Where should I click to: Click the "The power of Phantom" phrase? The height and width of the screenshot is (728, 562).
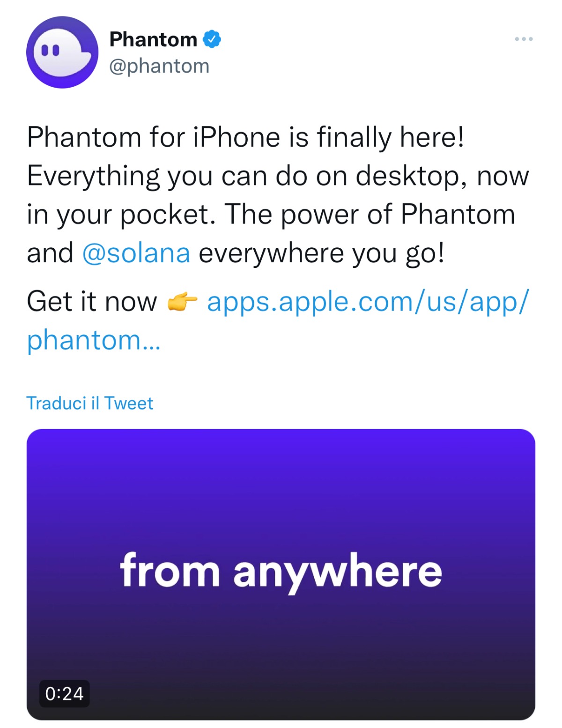pyautogui.click(x=370, y=215)
